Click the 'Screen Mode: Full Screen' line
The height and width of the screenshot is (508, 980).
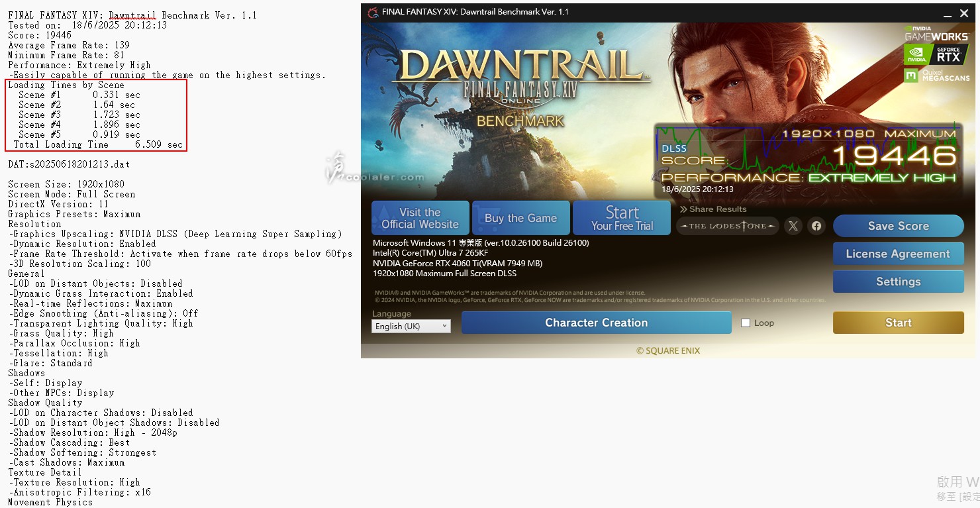(x=72, y=194)
